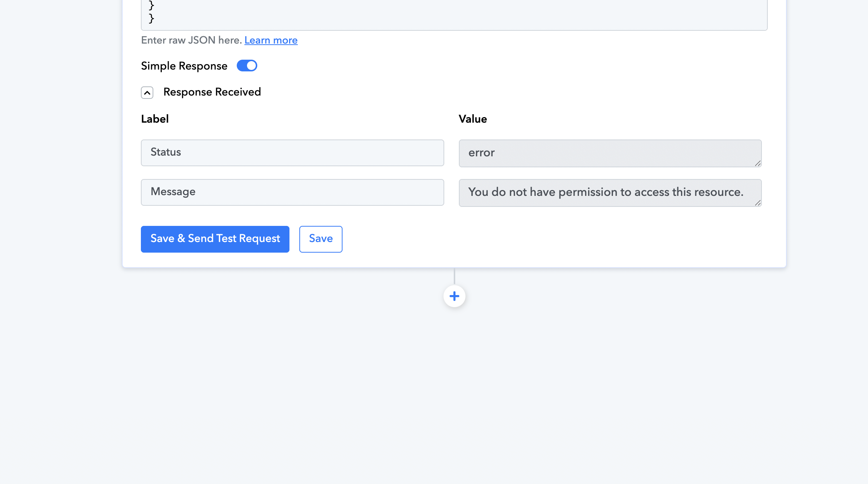
Task: Click the Enter raw JSON here hint
Action: [191, 40]
